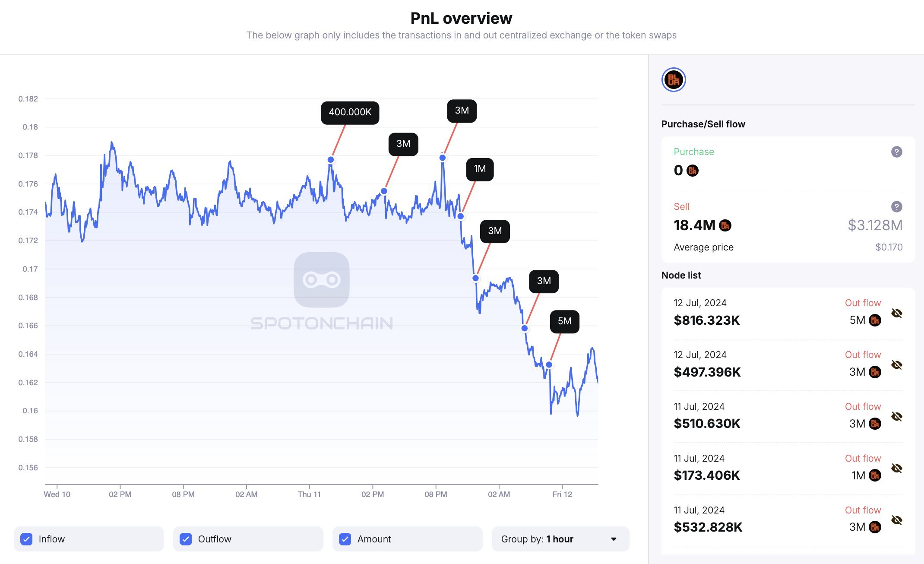The height and width of the screenshot is (564, 924).
Task: Click the 400.000K chart label
Action: pyautogui.click(x=350, y=113)
